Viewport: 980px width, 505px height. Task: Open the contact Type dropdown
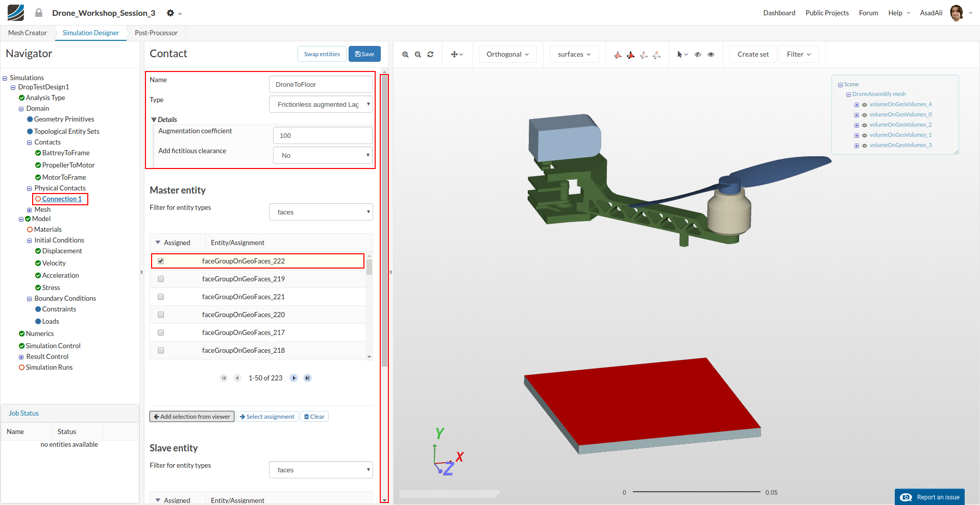321,105
